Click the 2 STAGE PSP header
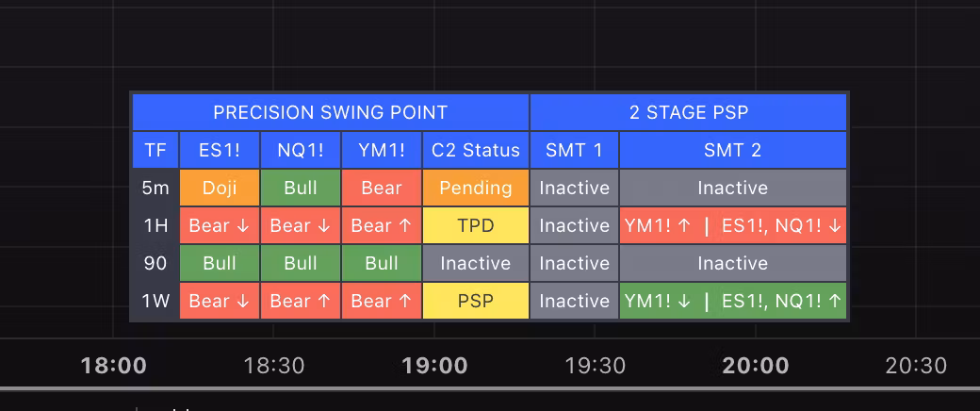This screenshot has height=411, width=980. [688, 112]
